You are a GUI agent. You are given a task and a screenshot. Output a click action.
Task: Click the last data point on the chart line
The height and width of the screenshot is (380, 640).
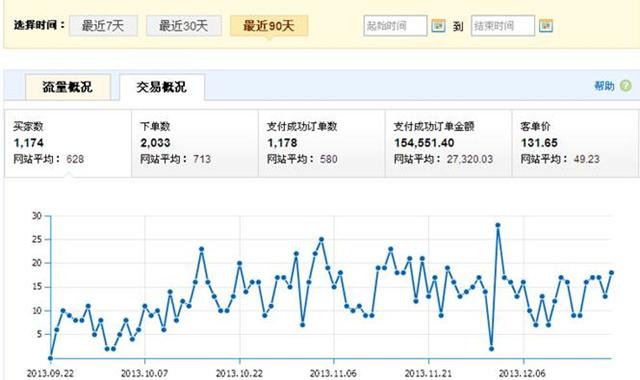(611, 273)
